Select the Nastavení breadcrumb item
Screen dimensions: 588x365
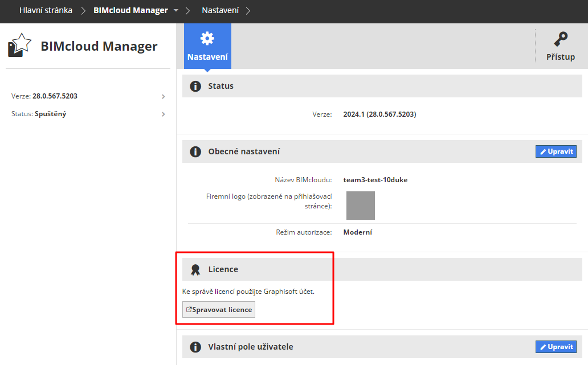pos(220,10)
